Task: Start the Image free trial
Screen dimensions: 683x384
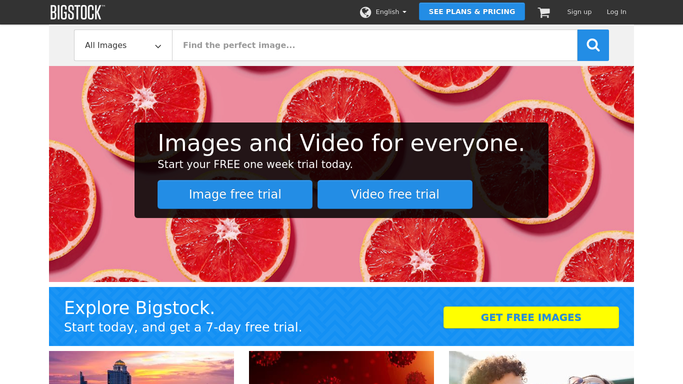Action: [x=235, y=194]
